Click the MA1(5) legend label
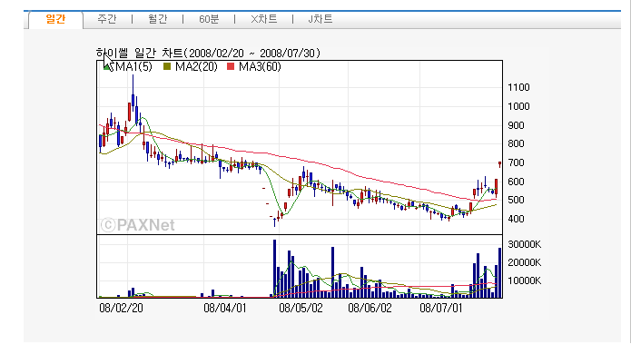Viewport: 631px width, 364px height. click(x=133, y=66)
